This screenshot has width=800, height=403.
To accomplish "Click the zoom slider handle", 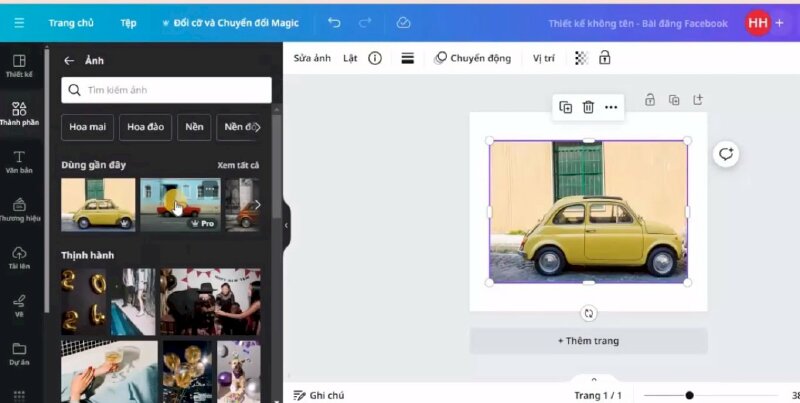I will coord(689,395).
